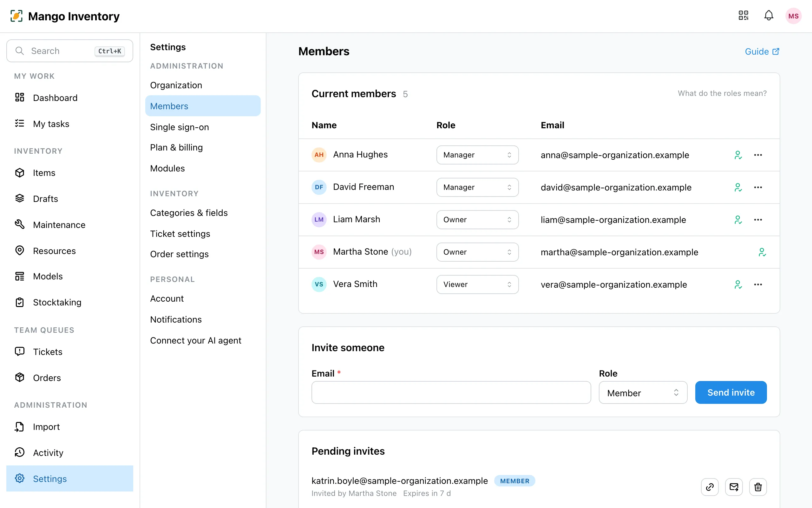Image resolution: width=812 pixels, height=508 pixels.
Task: Open the QR code scanner icon
Action: 743,16
